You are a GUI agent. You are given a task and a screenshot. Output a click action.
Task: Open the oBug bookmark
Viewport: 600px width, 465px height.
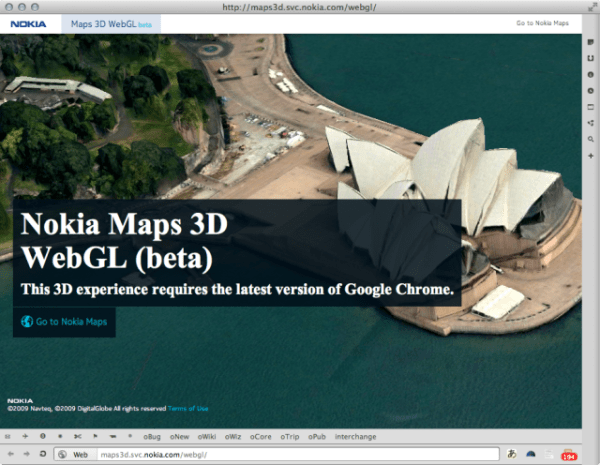(x=153, y=437)
